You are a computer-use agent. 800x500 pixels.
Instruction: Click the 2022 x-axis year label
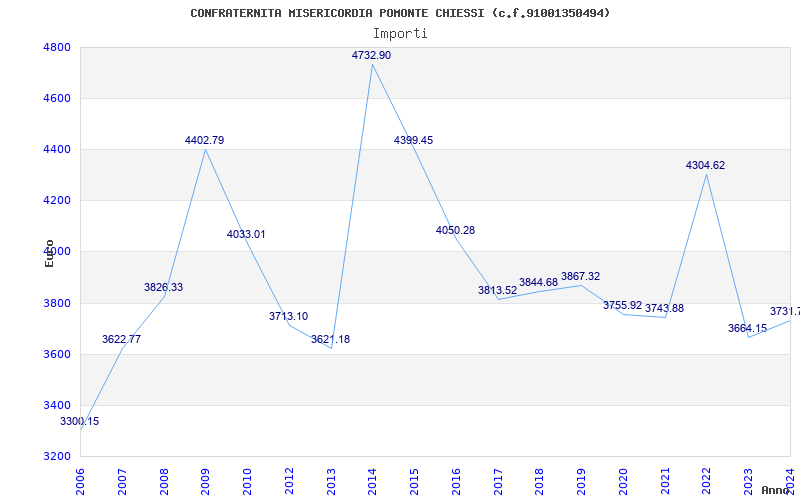tap(707, 481)
